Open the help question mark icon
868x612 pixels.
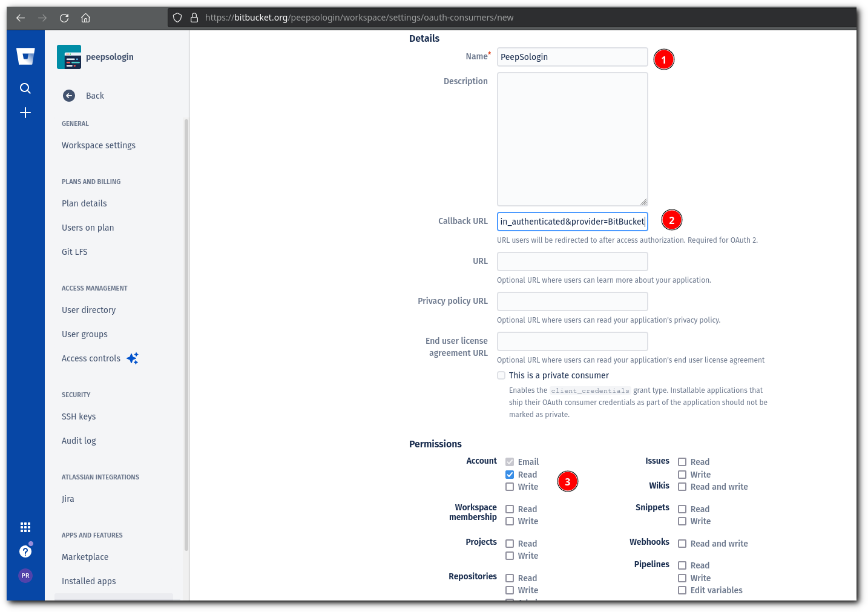(25, 551)
